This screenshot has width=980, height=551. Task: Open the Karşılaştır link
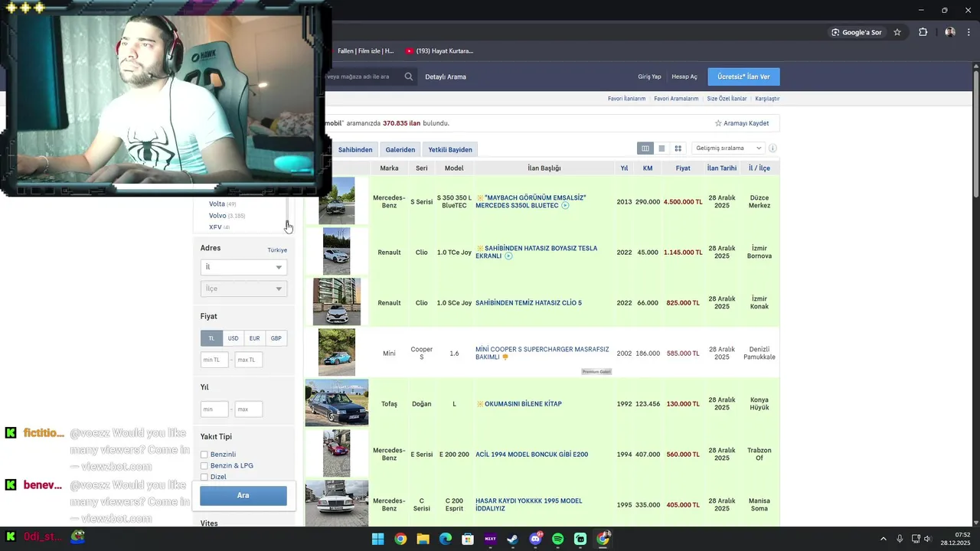click(767, 99)
